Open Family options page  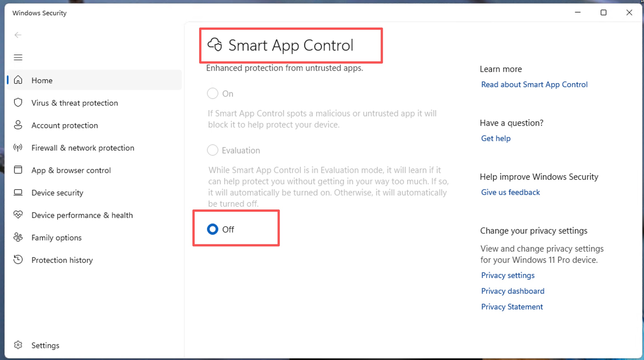coord(94,238)
